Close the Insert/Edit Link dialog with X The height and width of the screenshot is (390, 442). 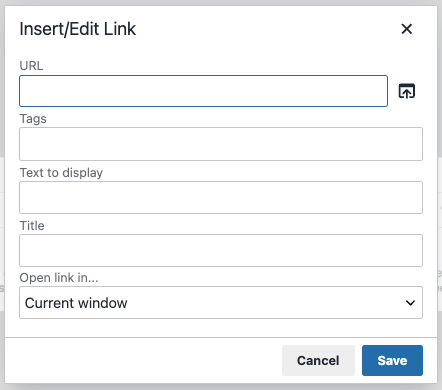(x=406, y=29)
